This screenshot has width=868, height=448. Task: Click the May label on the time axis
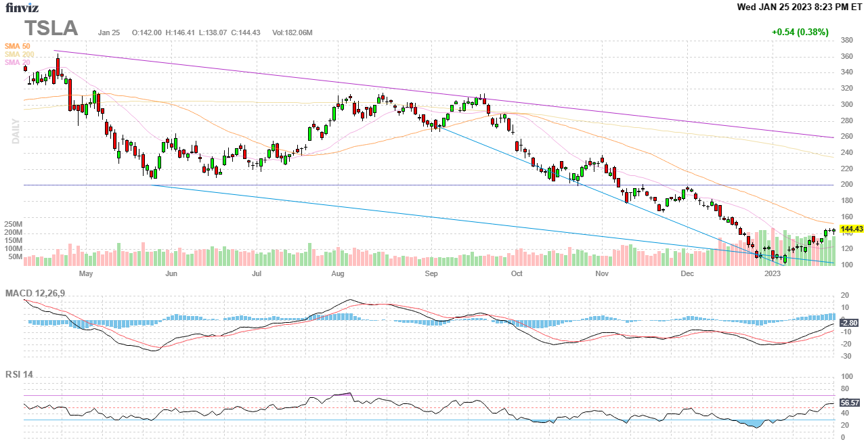pos(85,274)
